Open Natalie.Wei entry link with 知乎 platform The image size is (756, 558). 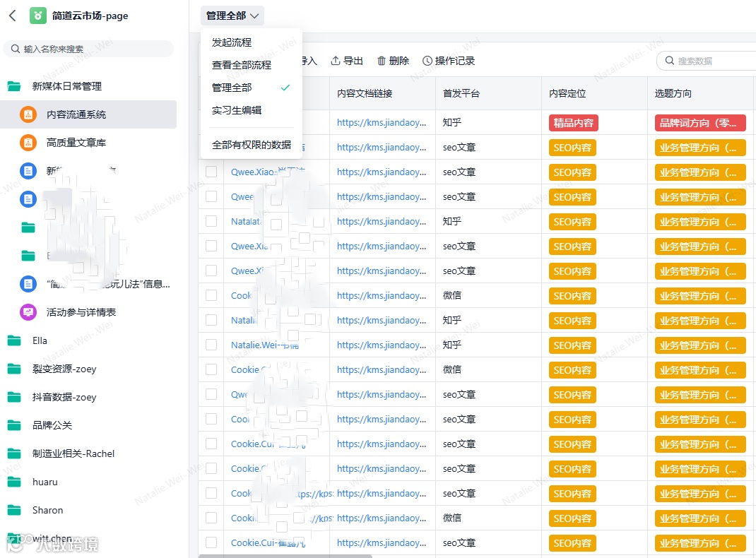[x=265, y=345]
